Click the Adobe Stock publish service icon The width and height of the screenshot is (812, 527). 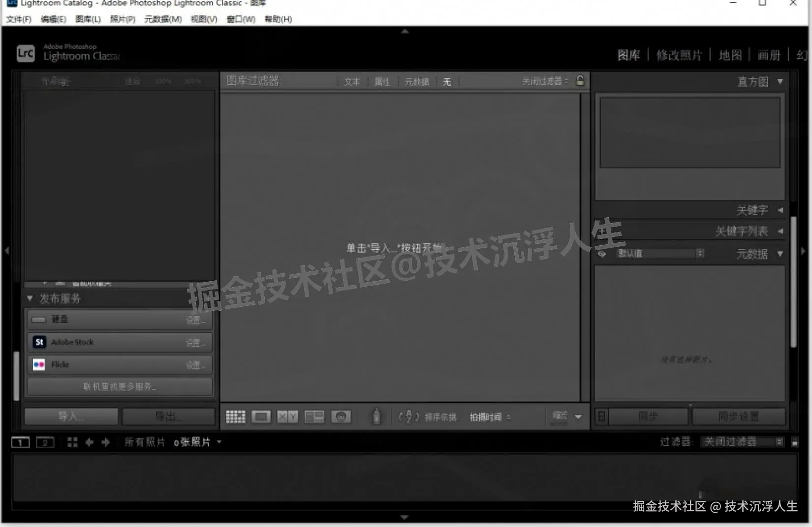tap(39, 342)
